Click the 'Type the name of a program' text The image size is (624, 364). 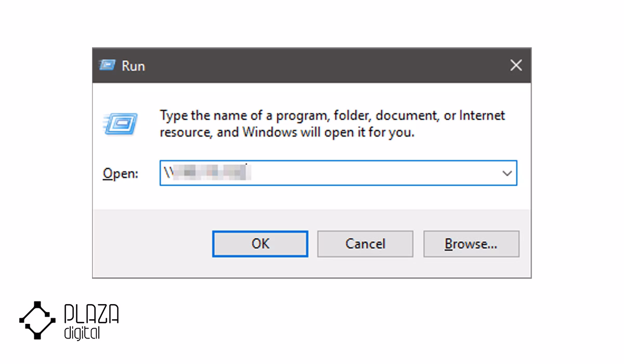click(242, 115)
